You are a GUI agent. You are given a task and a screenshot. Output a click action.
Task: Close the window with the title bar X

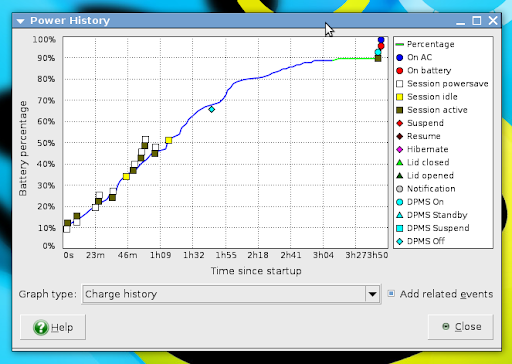pyautogui.click(x=493, y=21)
